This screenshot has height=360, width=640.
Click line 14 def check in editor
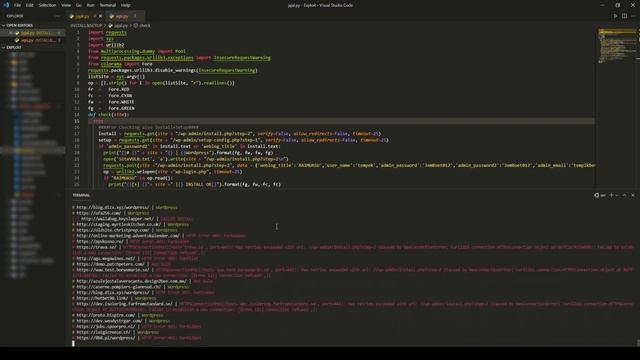click(109, 115)
